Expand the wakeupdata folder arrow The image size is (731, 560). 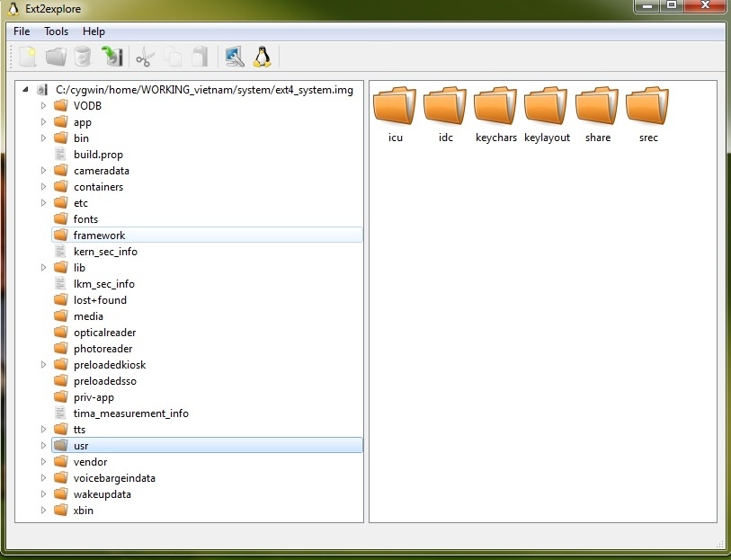click(43, 493)
